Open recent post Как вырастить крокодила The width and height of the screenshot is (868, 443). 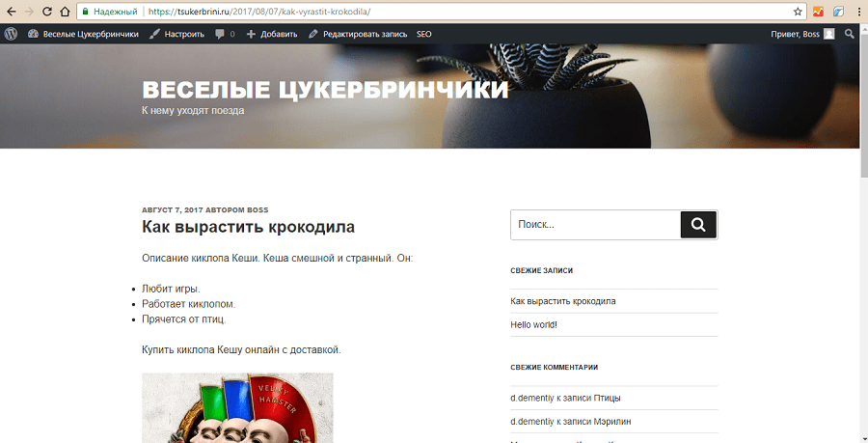tap(563, 301)
